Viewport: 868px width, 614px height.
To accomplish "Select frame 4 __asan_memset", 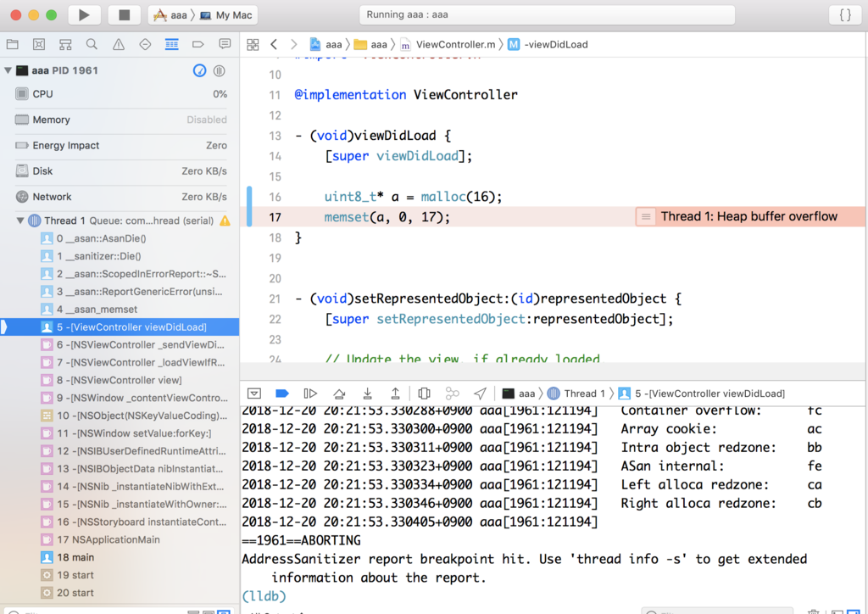I will coord(120,310).
